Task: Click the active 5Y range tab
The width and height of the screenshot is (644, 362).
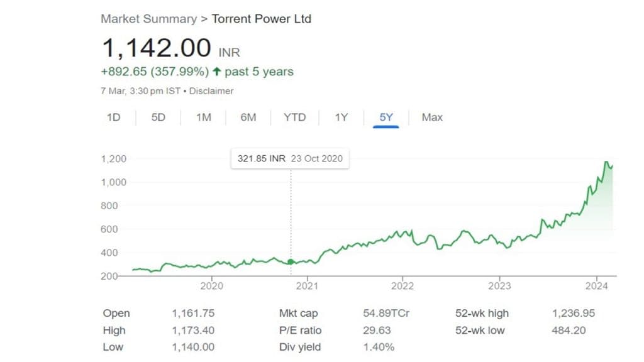Action: [386, 117]
